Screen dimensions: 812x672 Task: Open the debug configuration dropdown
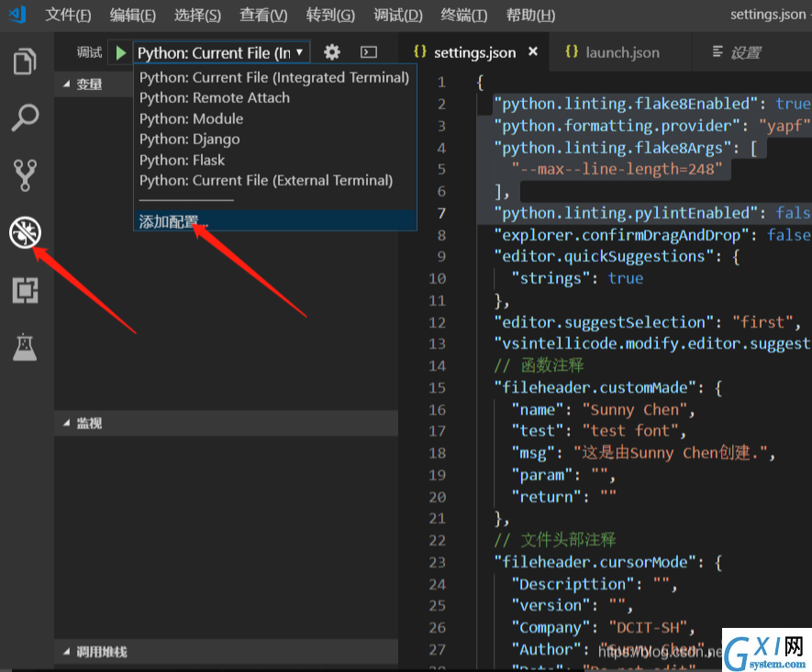(221, 53)
